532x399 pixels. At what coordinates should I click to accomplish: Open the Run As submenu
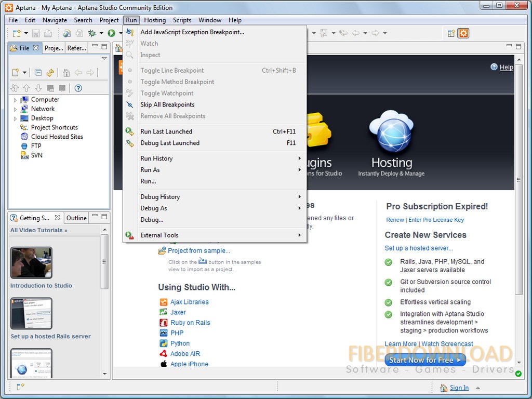point(215,170)
